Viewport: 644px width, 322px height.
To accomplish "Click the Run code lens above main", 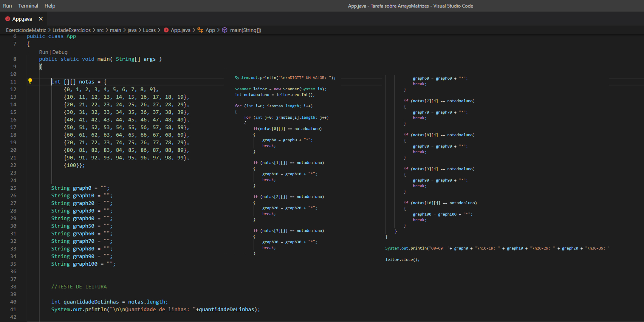I will (x=44, y=52).
